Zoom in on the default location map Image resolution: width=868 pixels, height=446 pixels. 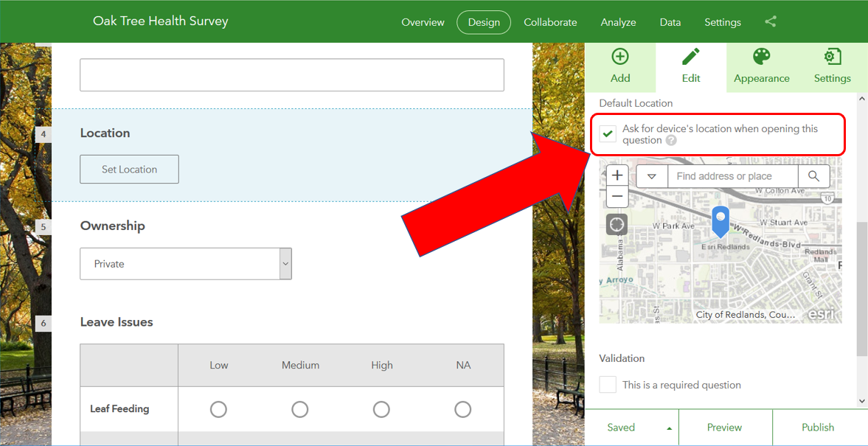pos(617,176)
